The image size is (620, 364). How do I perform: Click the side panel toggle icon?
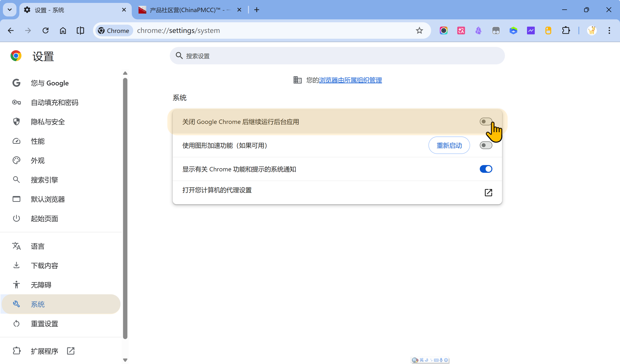click(x=80, y=30)
